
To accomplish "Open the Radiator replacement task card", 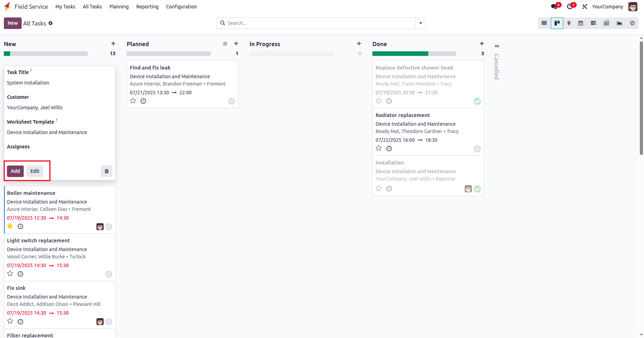I will (x=428, y=132).
